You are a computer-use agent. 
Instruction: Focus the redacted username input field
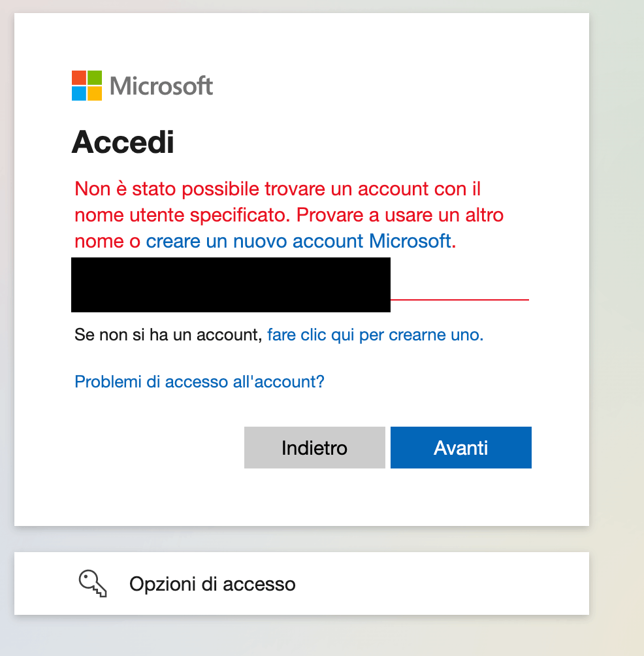coord(300,285)
